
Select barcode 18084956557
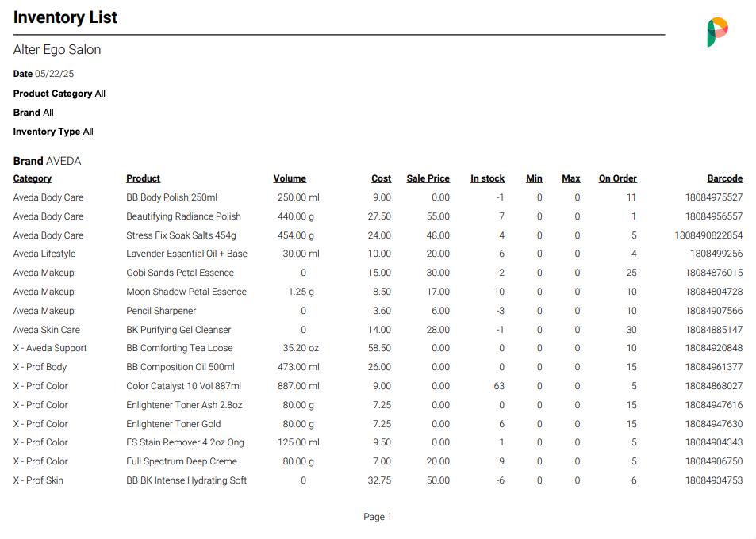tap(714, 216)
